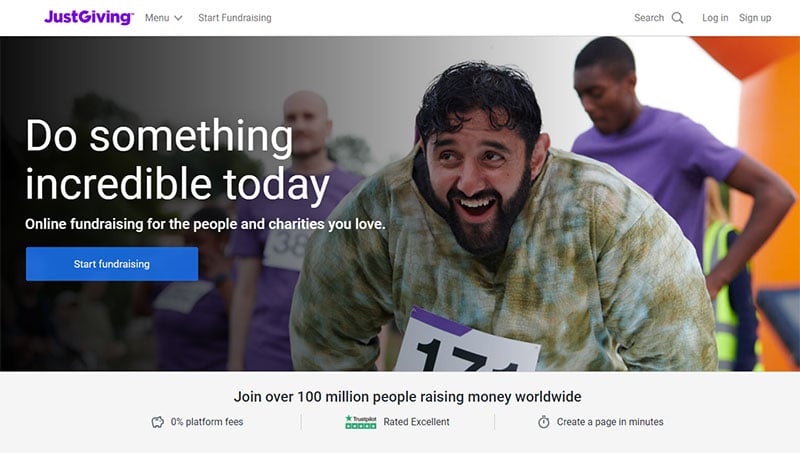
Task: Click the stopwatch icon
Action: (x=544, y=422)
